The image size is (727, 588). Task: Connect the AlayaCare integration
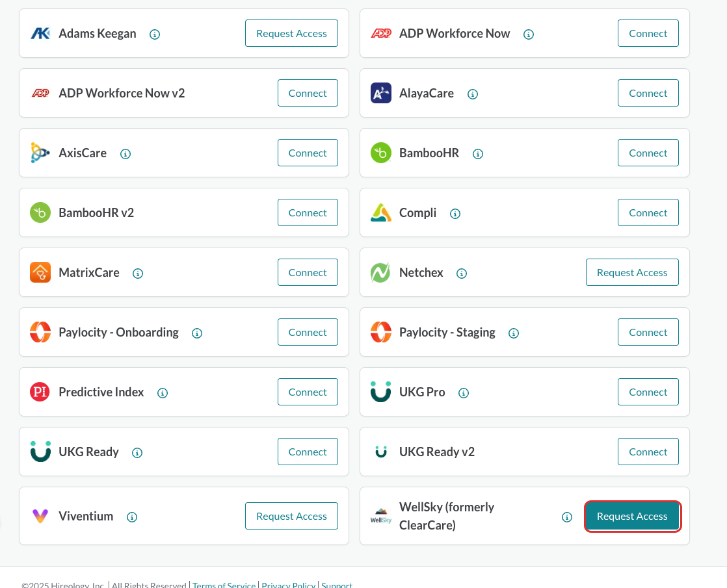point(648,93)
